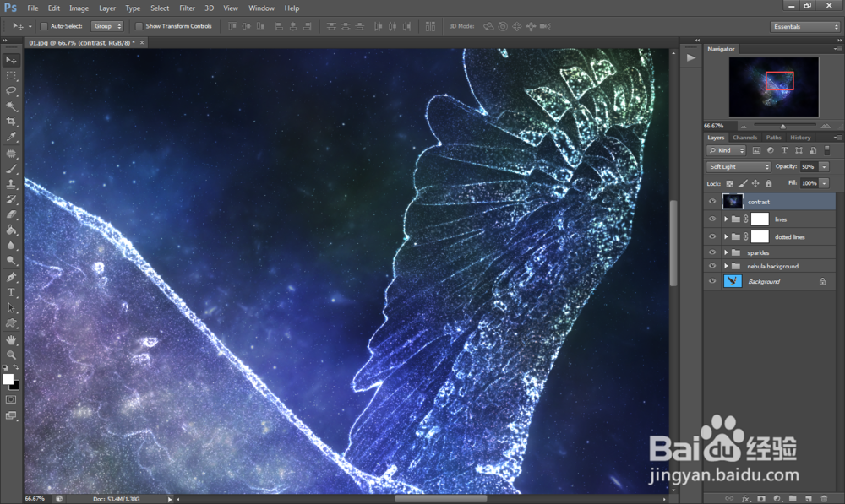
Task: Select the Clone Stamp tool
Action: click(x=11, y=184)
